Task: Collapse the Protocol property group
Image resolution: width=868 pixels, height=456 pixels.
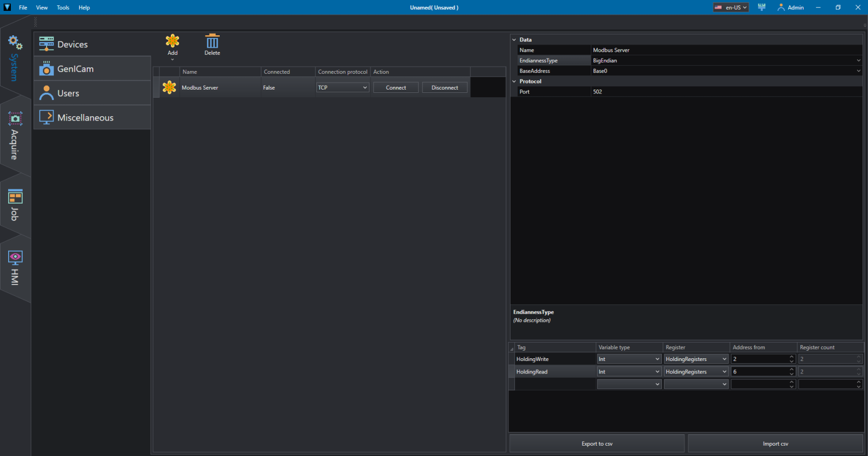Action: pos(514,81)
